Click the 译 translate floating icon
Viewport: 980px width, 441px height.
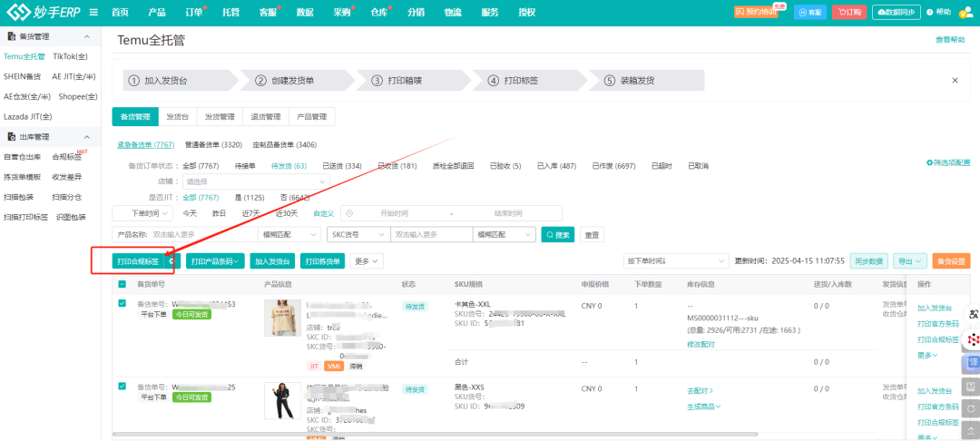click(x=973, y=363)
